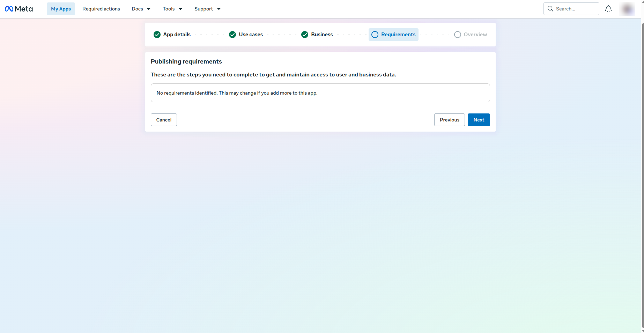Click the Meta logo

coord(19,9)
